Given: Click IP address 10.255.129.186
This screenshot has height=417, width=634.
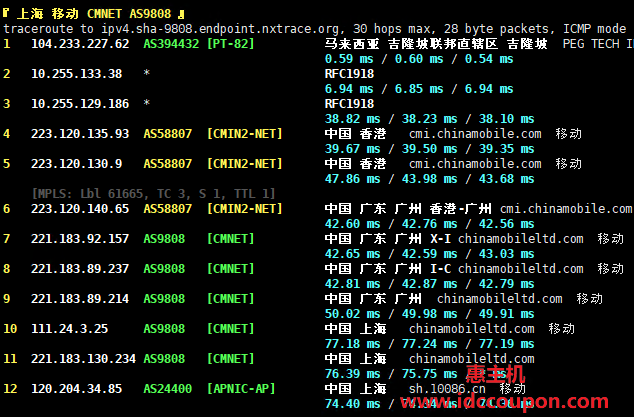Looking at the screenshot, I should click(80, 104).
